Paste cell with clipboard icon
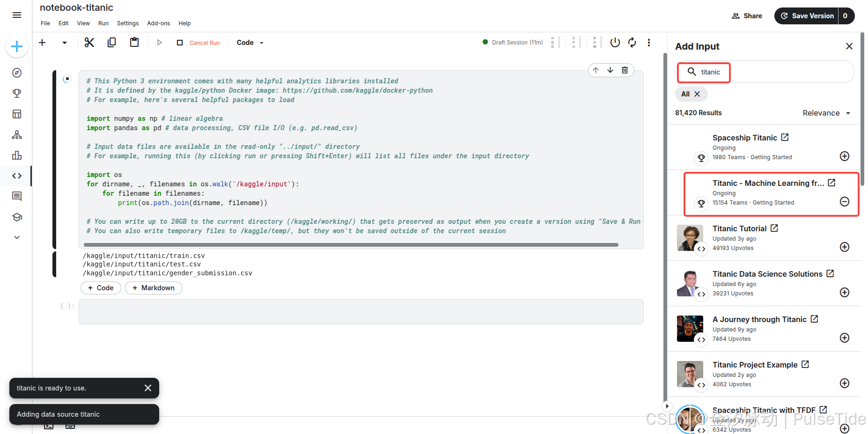This screenshot has height=434, width=868. tap(134, 43)
